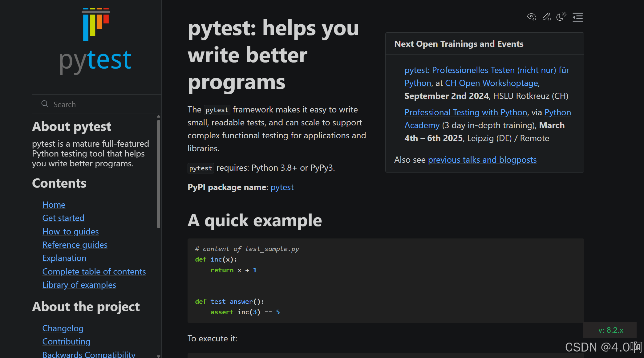
Task: Open previous talks and blogposts link
Action: coord(482,160)
